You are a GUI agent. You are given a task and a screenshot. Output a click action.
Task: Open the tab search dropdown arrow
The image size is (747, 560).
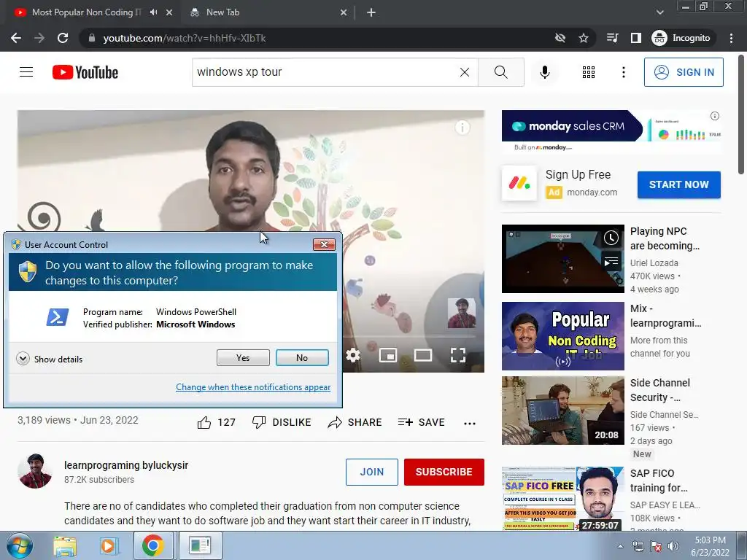(x=659, y=12)
